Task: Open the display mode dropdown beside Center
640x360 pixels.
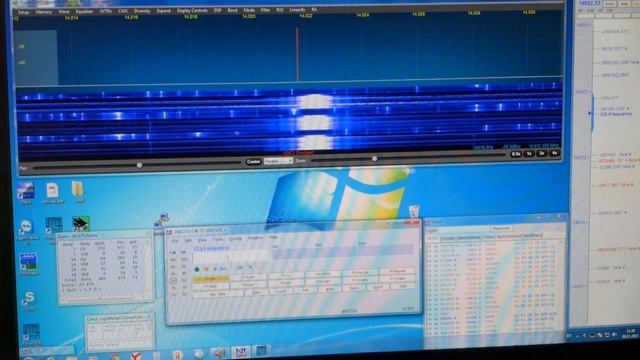Action: tap(278, 161)
